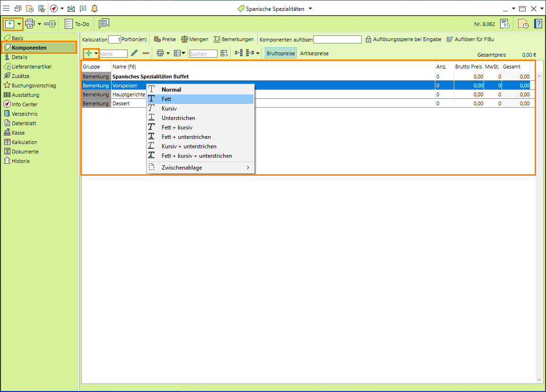
Task: Click the printer icon in main toolbar
Action: 30,24
